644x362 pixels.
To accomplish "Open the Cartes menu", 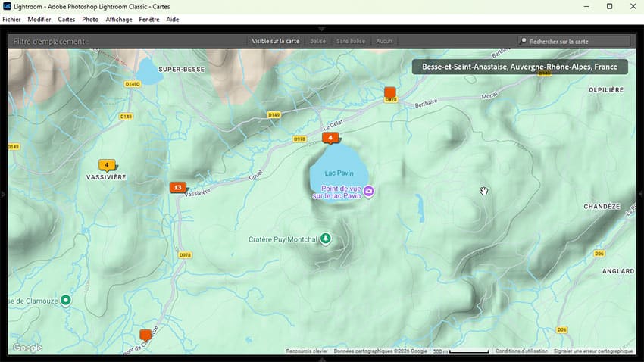I will [67, 19].
